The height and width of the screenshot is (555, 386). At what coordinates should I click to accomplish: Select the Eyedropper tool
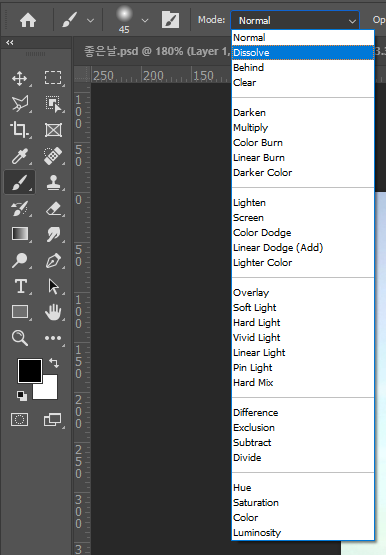pos(19,156)
